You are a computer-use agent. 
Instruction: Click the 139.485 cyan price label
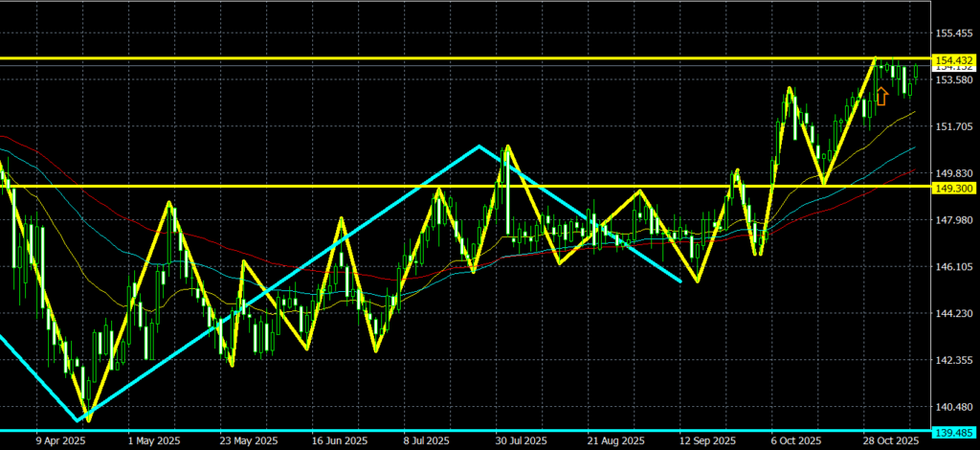click(955, 433)
